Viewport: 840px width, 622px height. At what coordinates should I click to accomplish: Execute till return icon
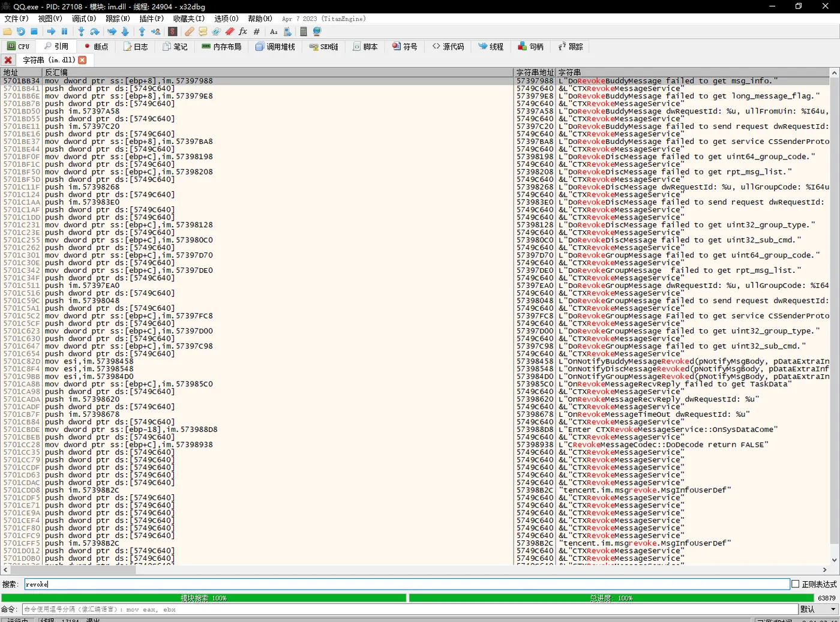tap(142, 32)
